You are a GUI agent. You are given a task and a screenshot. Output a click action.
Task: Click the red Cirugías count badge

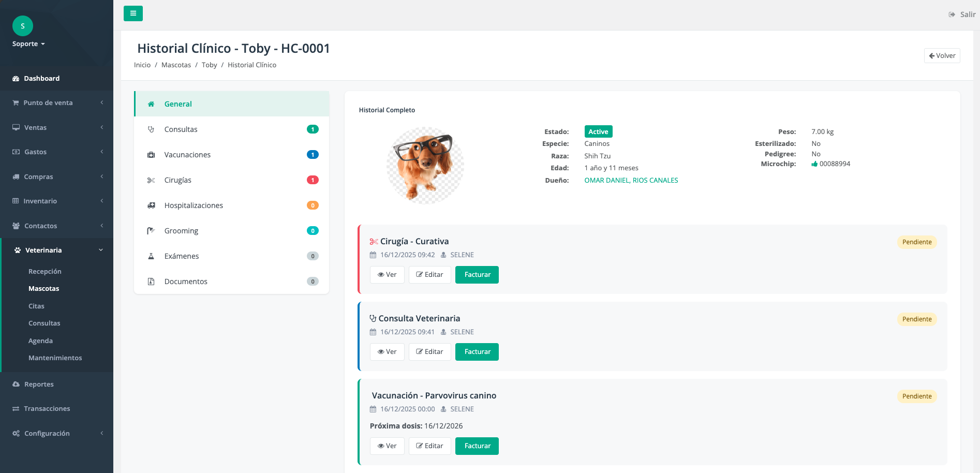(x=313, y=180)
